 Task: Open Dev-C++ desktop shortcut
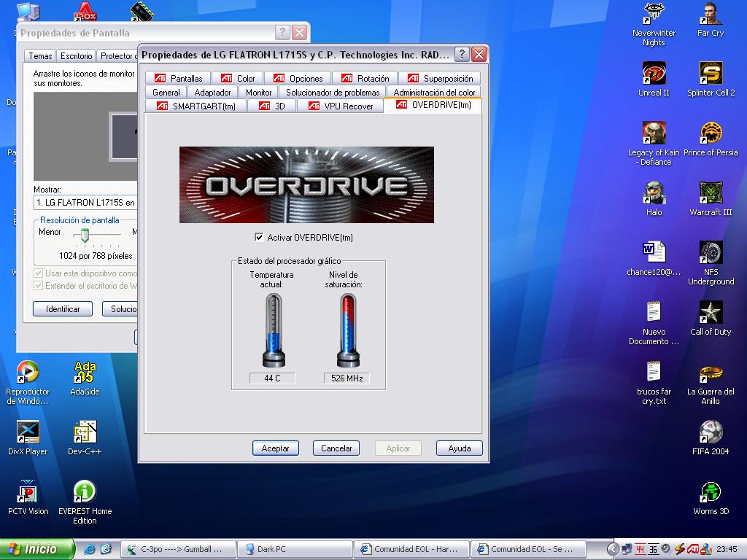point(85,432)
